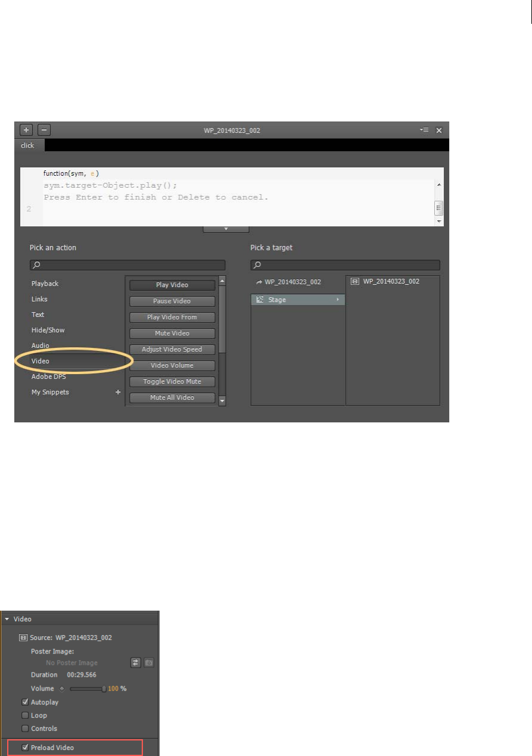The width and height of the screenshot is (532, 756).
Task: Click the code editor scrollbar thumb
Action: pyautogui.click(x=440, y=207)
